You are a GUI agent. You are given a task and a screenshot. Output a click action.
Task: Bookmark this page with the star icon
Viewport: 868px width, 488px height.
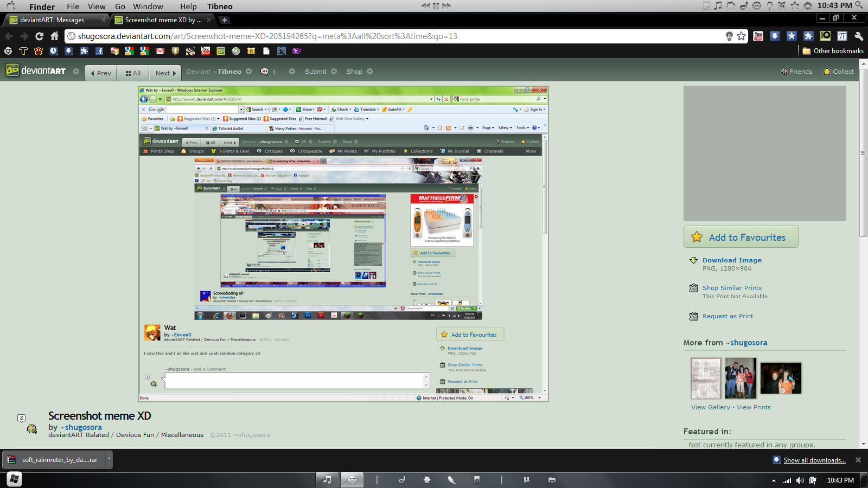[x=741, y=36]
